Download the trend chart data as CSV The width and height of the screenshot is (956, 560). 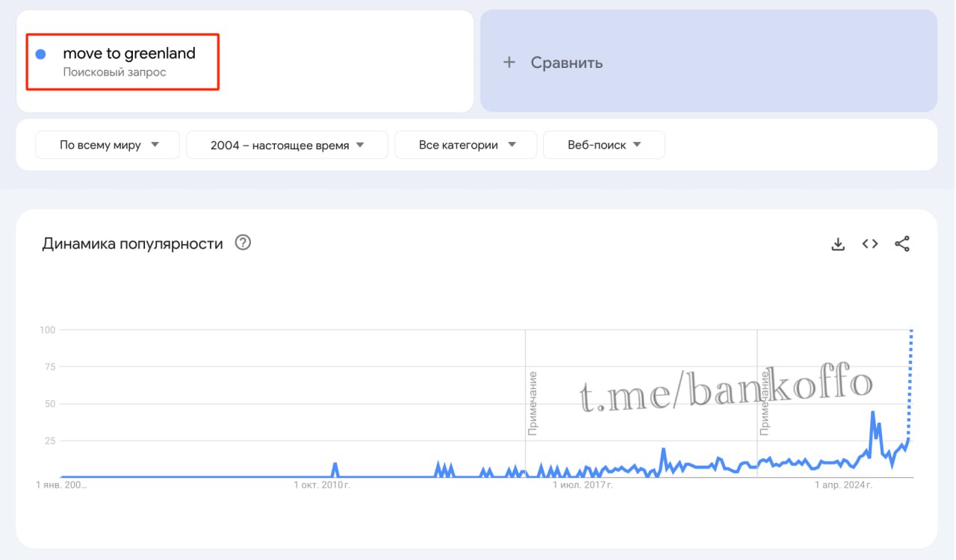(x=838, y=244)
